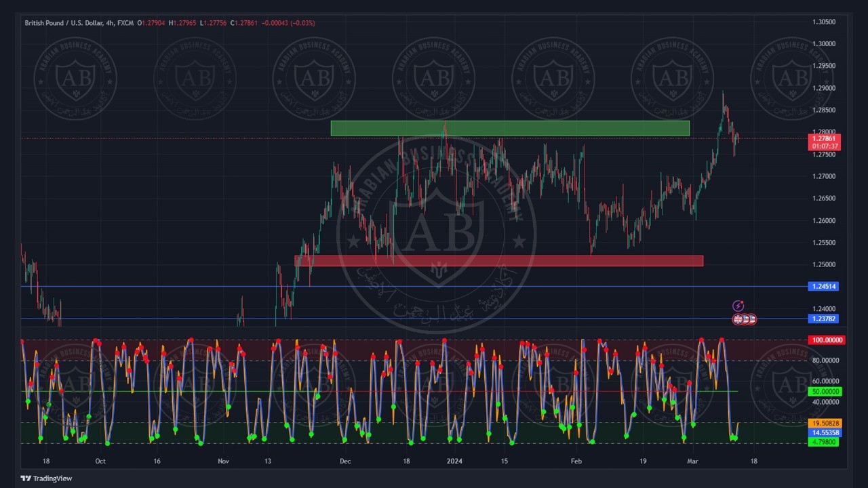868x488 pixels.
Task: Click the 15 date label on time axis
Action: [505, 461]
